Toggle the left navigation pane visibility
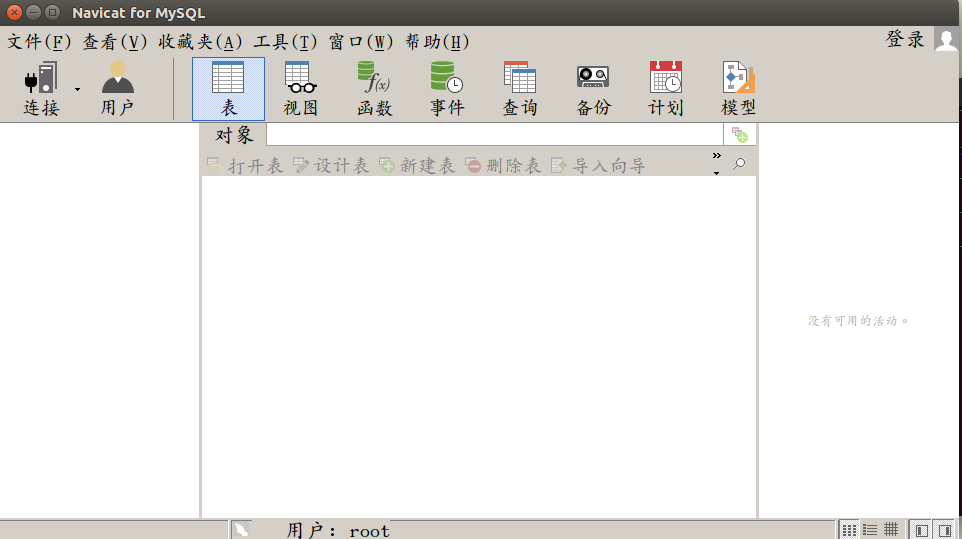The width and height of the screenshot is (962, 539). (922, 529)
